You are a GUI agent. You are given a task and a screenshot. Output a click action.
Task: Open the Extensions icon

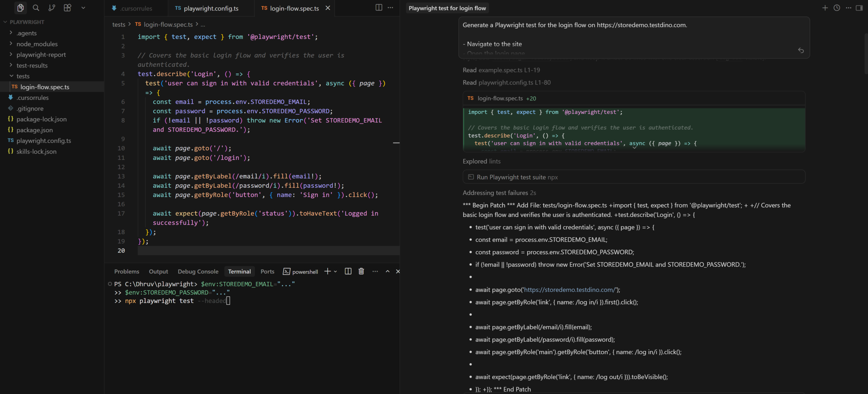click(67, 7)
